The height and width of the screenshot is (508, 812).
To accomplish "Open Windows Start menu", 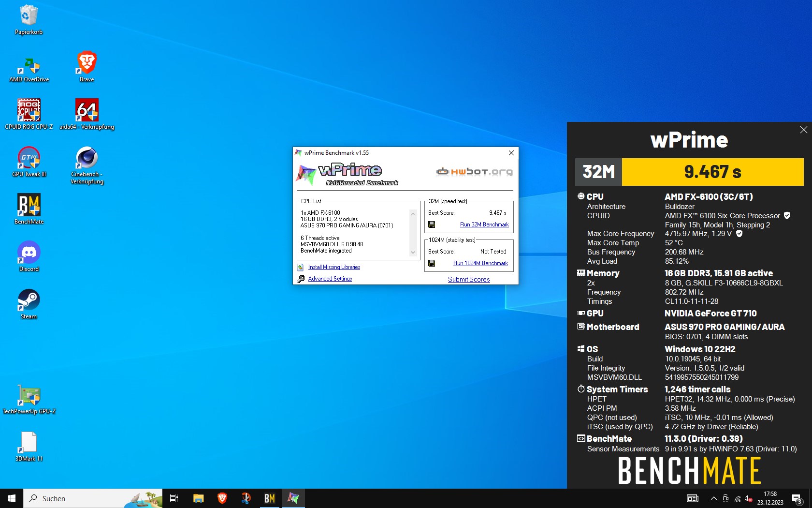I will (x=12, y=498).
